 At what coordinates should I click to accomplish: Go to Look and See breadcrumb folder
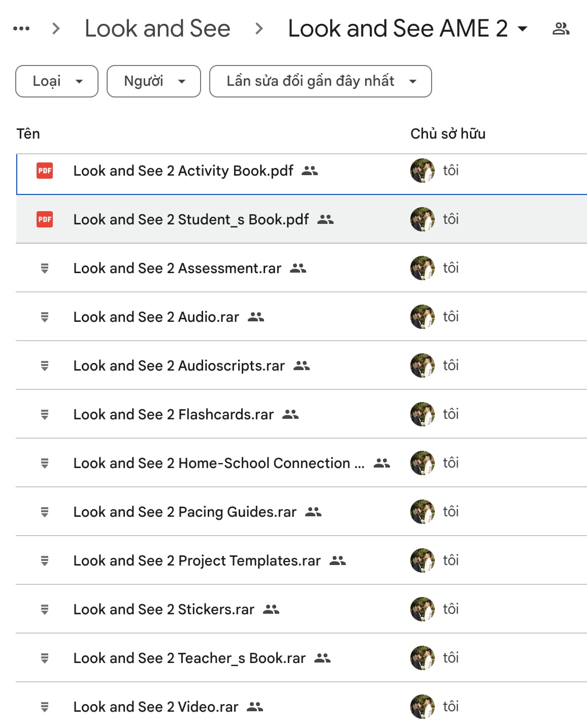click(x=157, y=28)
